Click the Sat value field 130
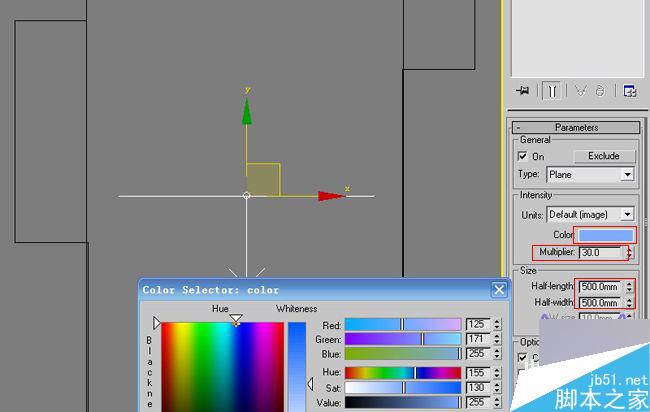Viewport: 650px width, 412px height. tap(479, 388)
